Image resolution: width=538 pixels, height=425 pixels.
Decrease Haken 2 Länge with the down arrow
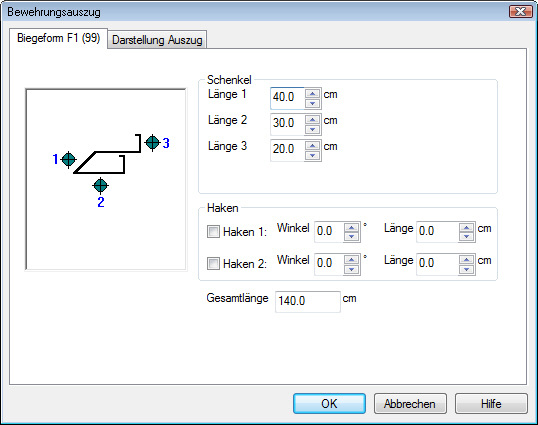click(466, 269)
